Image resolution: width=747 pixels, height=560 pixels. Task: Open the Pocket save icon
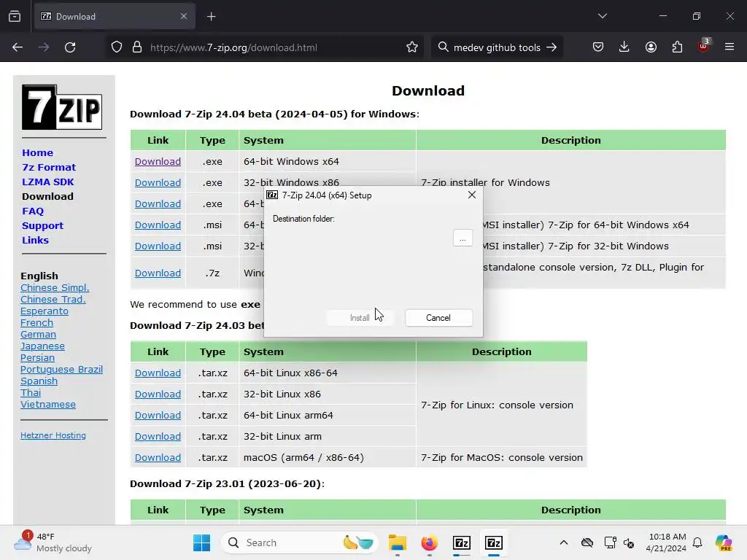coord(598,47)
